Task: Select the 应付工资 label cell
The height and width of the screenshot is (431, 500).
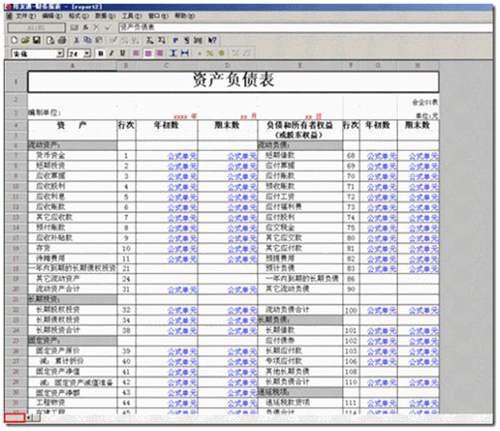Action: click(x=300, y=197)
